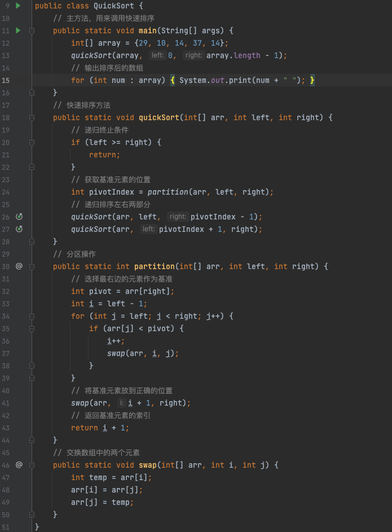Click the italic 'partition' call on line 24
Image resolution: width=392 pixels, height=532 pixels.
coord(168,192)
